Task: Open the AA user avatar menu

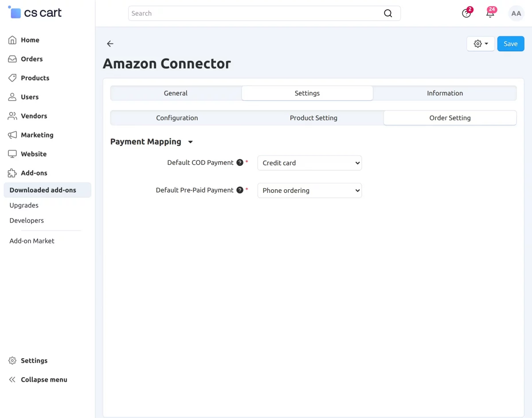Action: click(x=516, y=13)
